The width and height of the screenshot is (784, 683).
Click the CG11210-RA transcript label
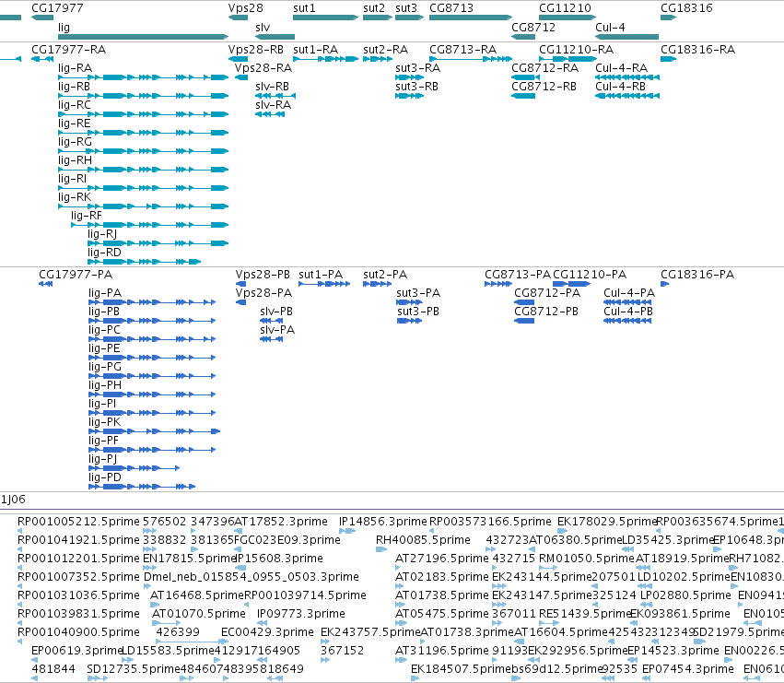[x=576, y=50]
